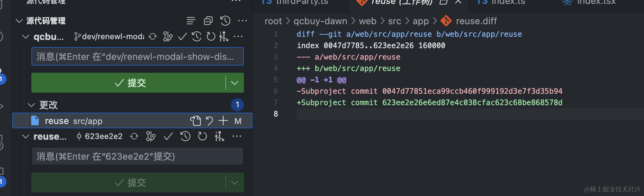This screenshot has height=196, width=644.
Task: Collapse the reuse repository section
Action: click(x=26, y=136)
